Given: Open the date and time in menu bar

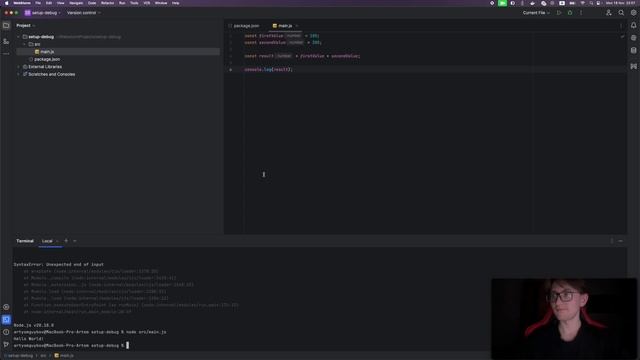Looking at the screenshot, I should 620,3.
